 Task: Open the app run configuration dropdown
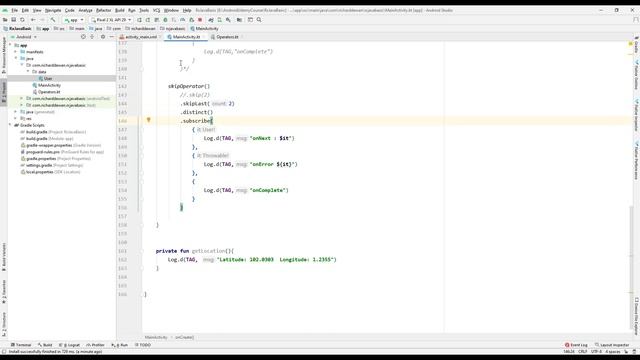click(74, 20)
